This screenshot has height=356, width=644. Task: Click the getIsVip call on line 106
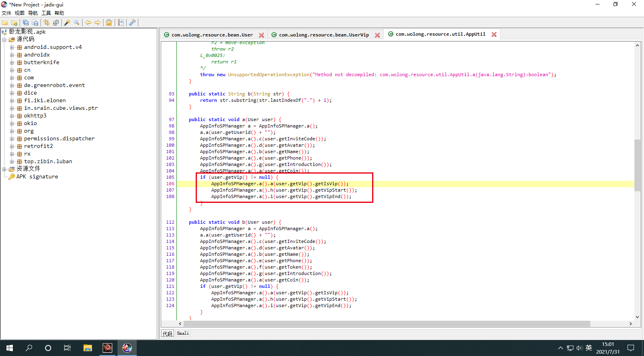(x=326, y=184)
